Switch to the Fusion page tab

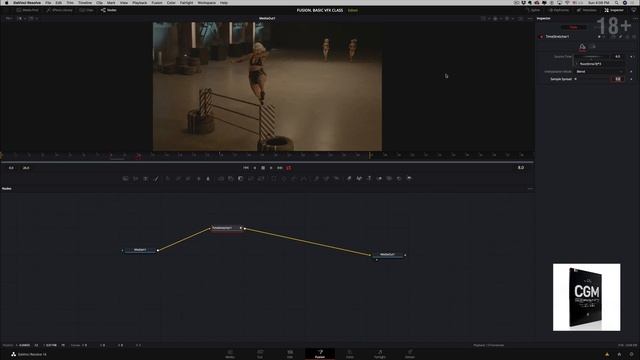[x=320, y=353]
